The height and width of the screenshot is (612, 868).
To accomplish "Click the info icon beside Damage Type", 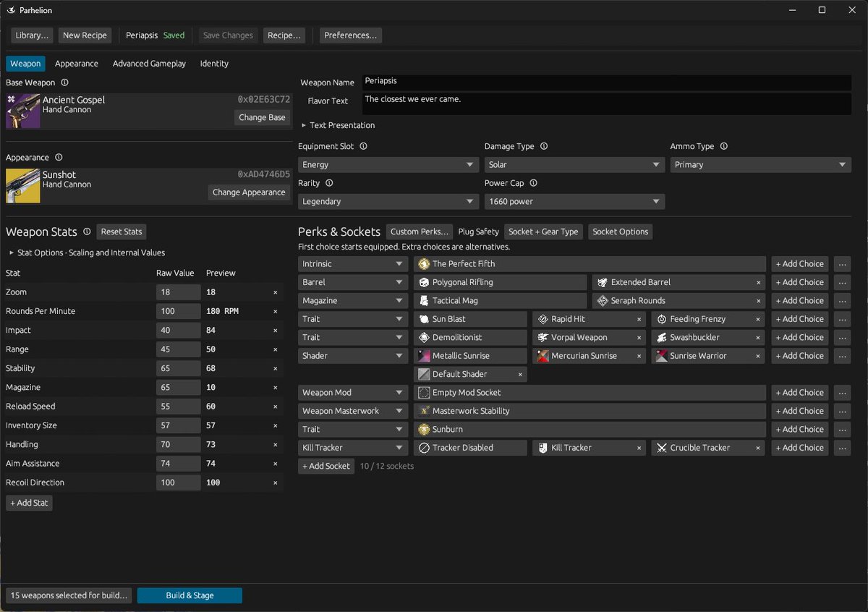I will [544, 146].
